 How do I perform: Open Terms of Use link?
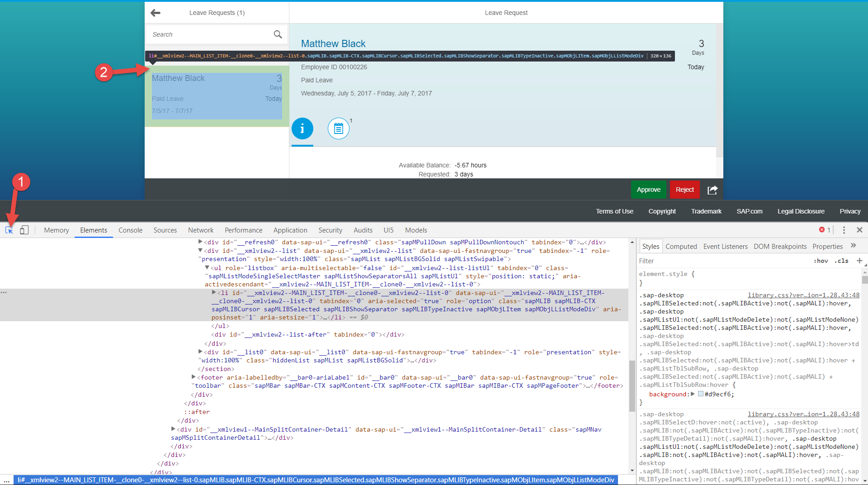(614, 211)
